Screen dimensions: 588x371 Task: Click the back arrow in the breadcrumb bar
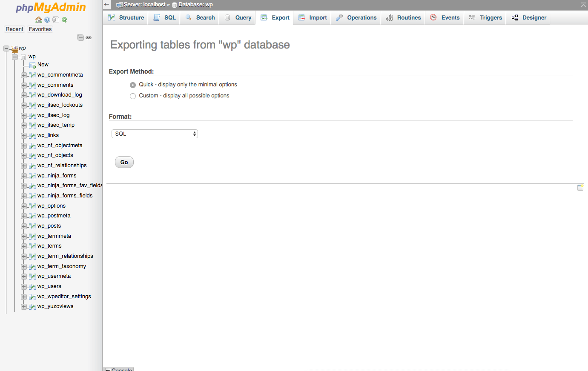click(107, 5)
